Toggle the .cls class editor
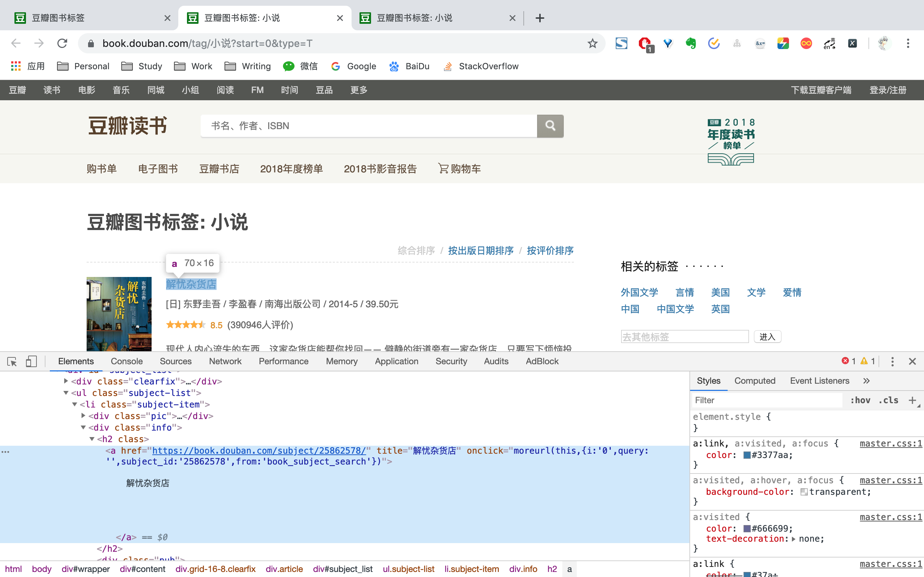Image resolution: width=924 pixels, height=577 pixels. coord(888,400)
